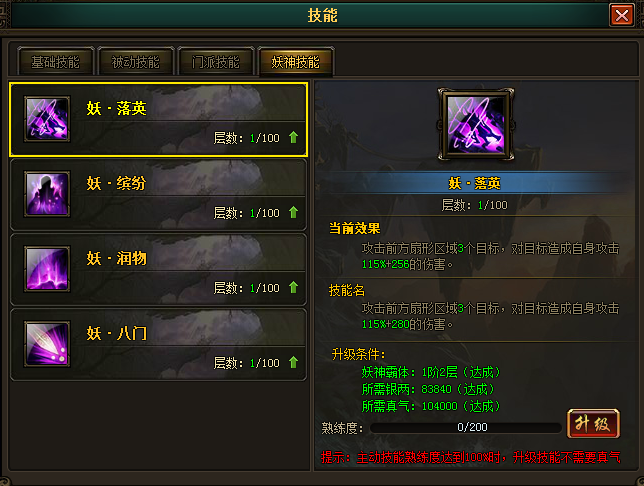This screenshot has width=644, height=486.
Task: Select the 妖神技能 tab
Action: point(295,62)
